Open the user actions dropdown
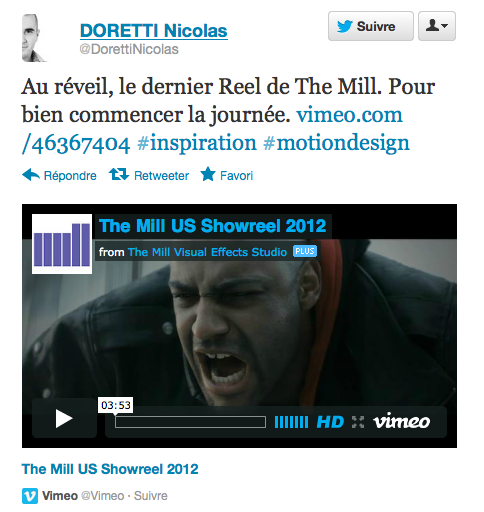The image size is (484, 512). click(x=437, y=26)
